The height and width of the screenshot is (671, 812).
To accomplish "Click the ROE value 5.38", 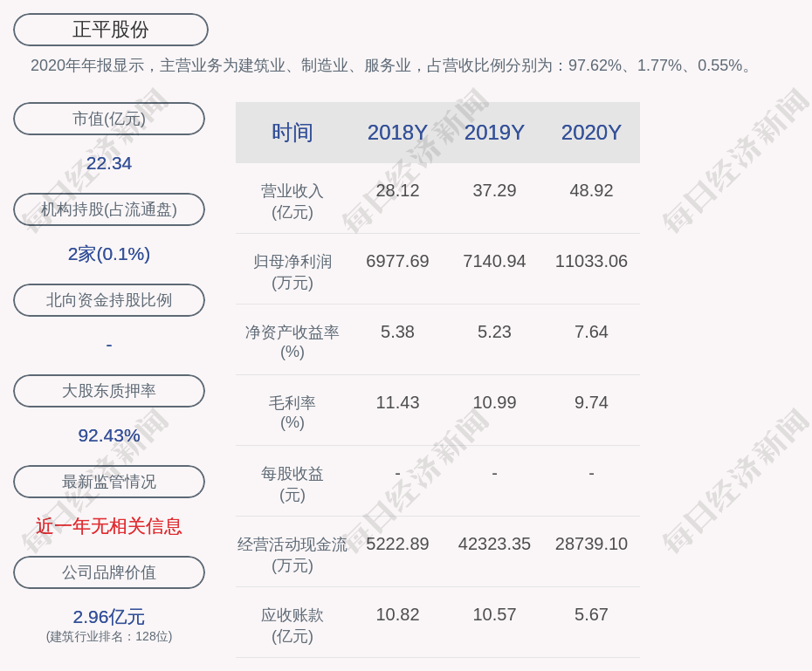I will 397,332.
